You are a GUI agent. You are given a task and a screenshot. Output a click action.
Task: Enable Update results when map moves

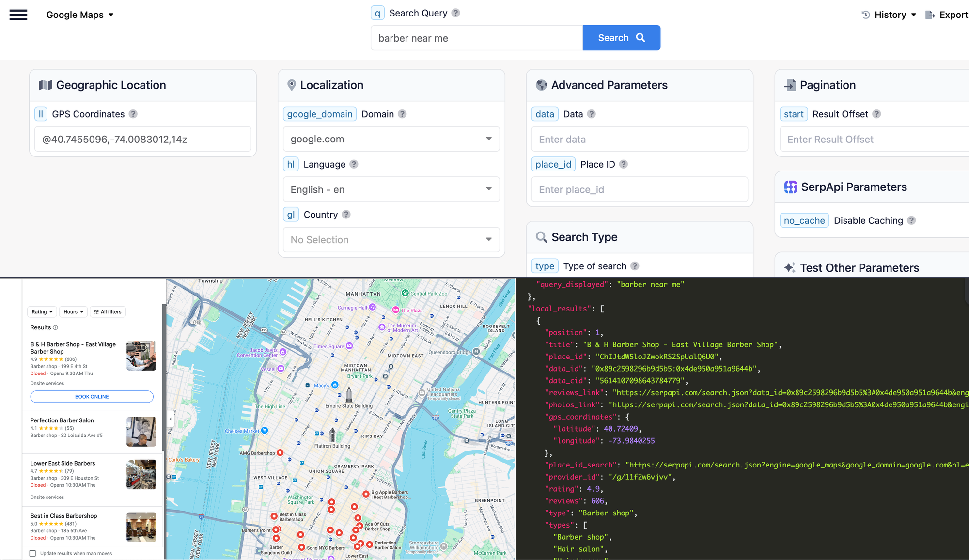[32, 553]
